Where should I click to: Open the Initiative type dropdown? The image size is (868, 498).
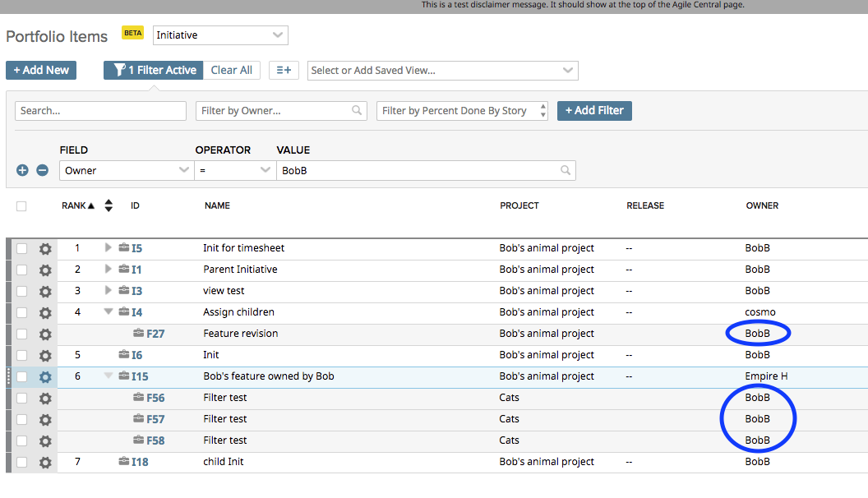tap(220, 35)
